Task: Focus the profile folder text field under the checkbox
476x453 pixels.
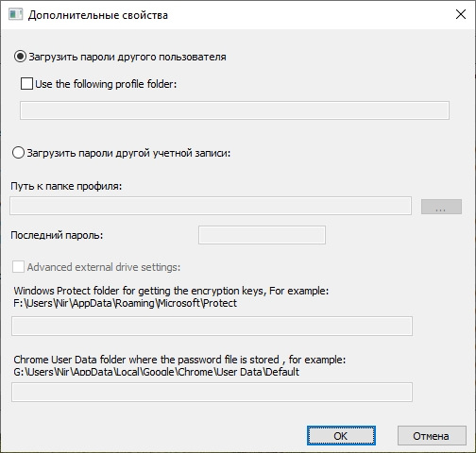Action: (x=234, y=110)
